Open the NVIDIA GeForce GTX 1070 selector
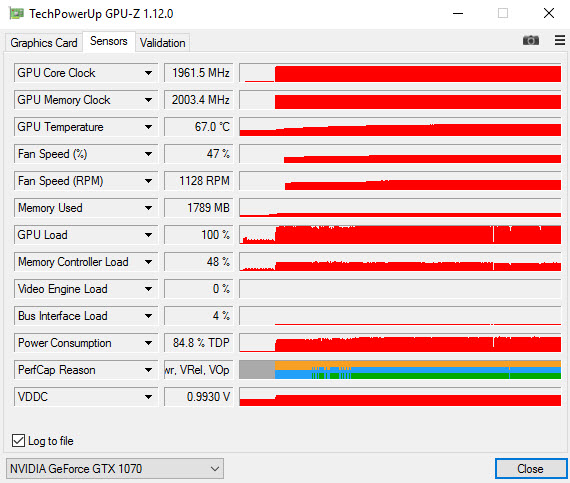 tap(115, 468)
